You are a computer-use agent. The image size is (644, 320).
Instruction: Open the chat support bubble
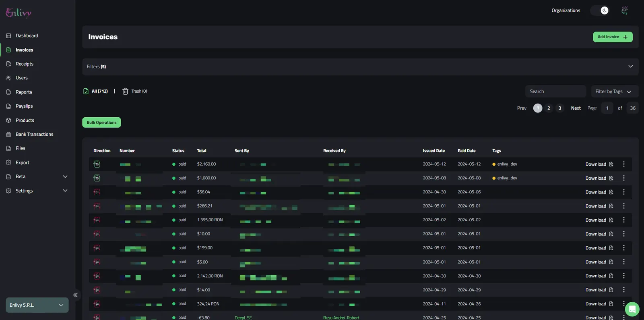click(632, 309)
